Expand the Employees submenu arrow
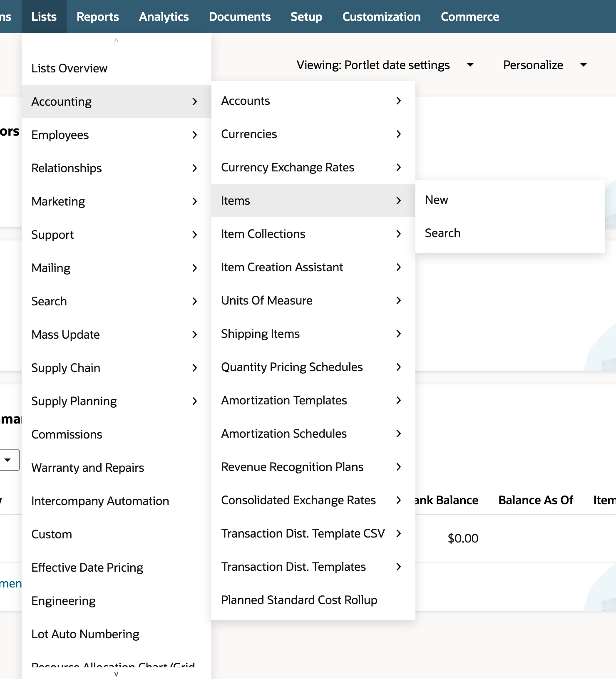 point(194,135)
